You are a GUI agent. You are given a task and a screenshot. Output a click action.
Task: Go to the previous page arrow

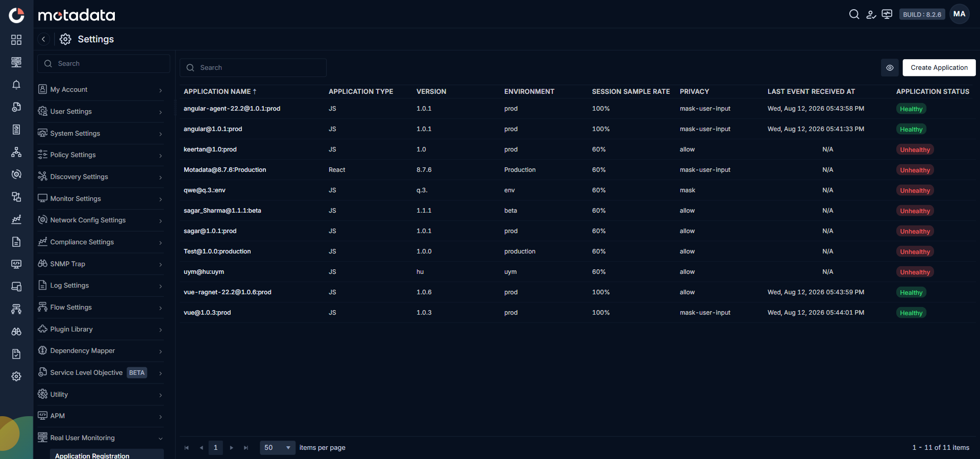[x=202, y=448]
